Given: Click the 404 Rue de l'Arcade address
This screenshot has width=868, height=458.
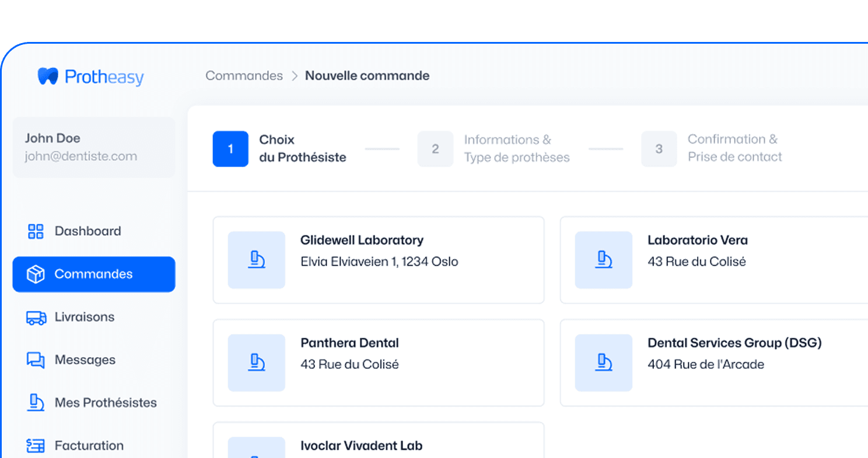Looking at the screenshot, I should tap(706, 364).
